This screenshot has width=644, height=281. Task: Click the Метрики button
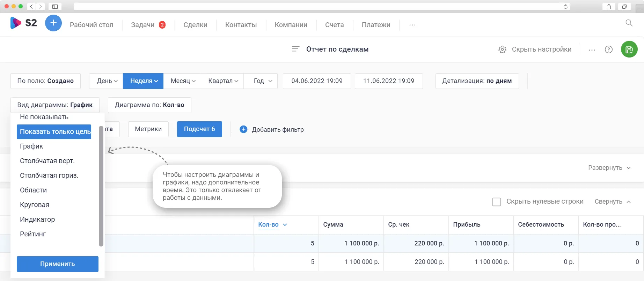click(148, 129)
